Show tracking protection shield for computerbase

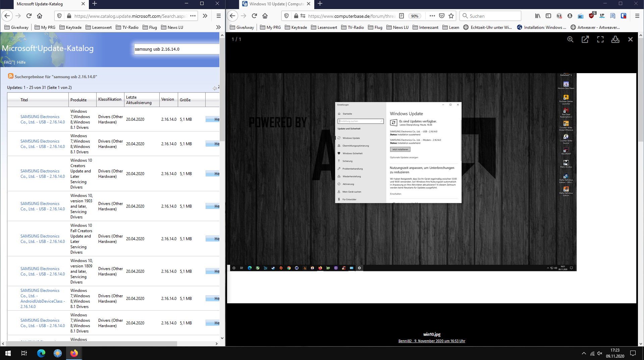pyautogui.click(x=286, y=16)
